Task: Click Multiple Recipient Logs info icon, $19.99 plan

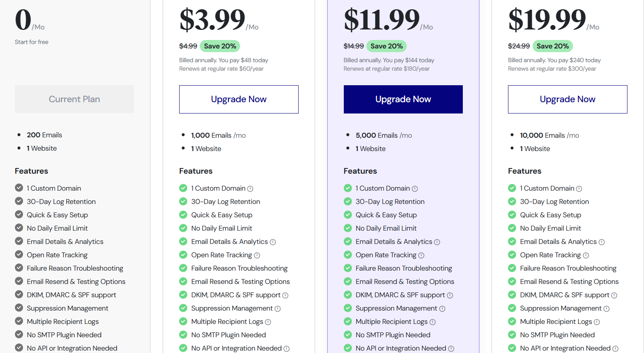Action: click(597, 322)
